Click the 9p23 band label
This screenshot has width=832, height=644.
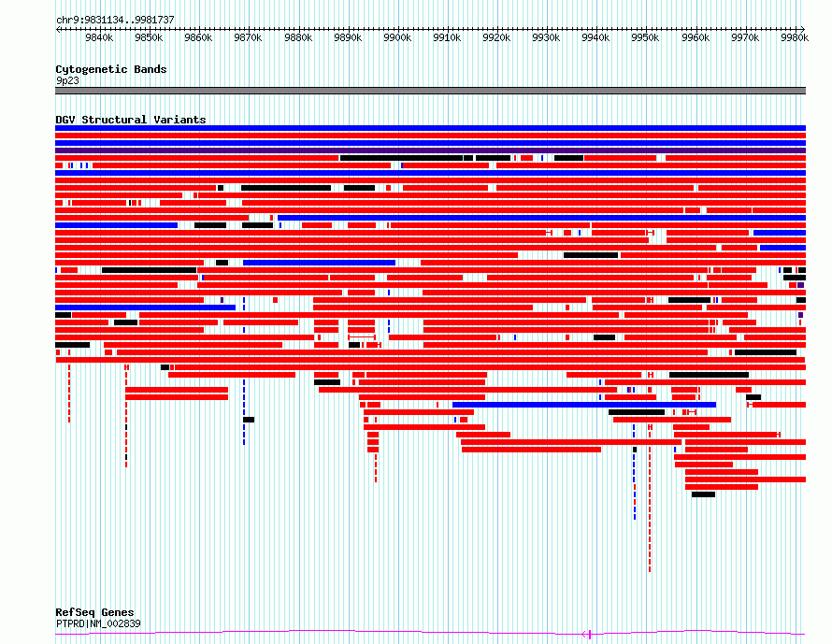click(67, 80)
